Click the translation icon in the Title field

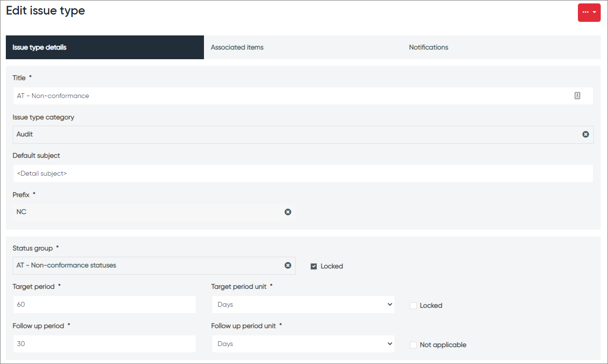[x=577, y=96]
